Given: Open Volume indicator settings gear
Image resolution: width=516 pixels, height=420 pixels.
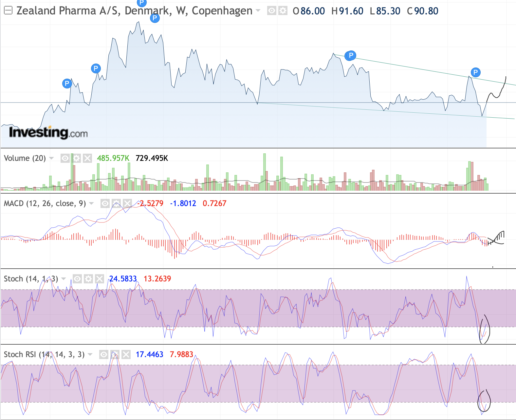Looking at the screenshot, I should click(x=76, y=159).
